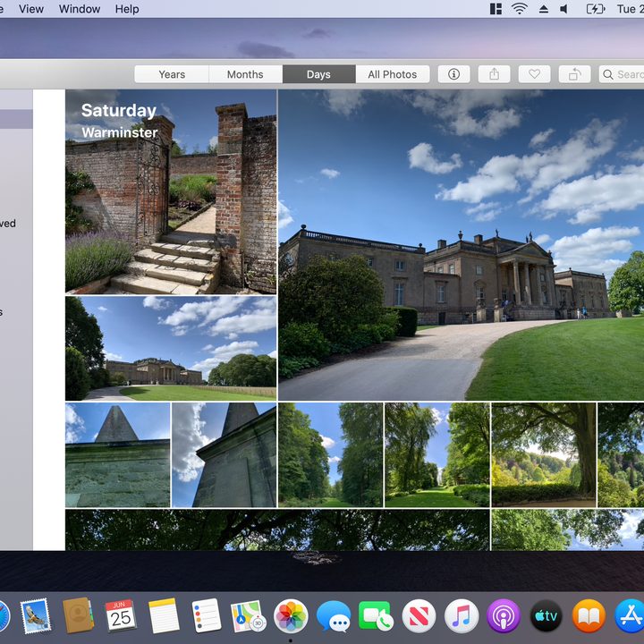The height and width of the screenshot is (644, 644).
Task: Mark the photo as favorite with the heart icon
Action: (x=534, y=74)
